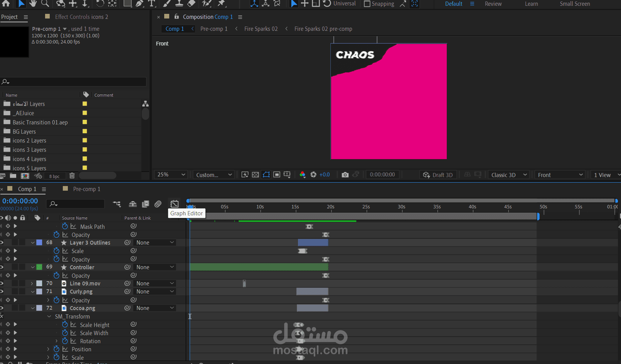The width and height of the screenshot is (621, 364).
Task: Click the graph icon beside Mask Path
Action: (73, 226)
